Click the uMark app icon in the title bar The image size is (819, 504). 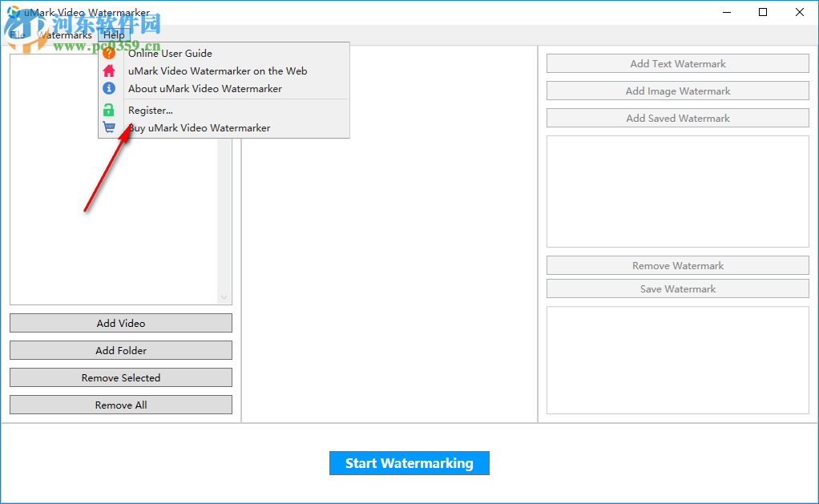(x=11, y=12)
